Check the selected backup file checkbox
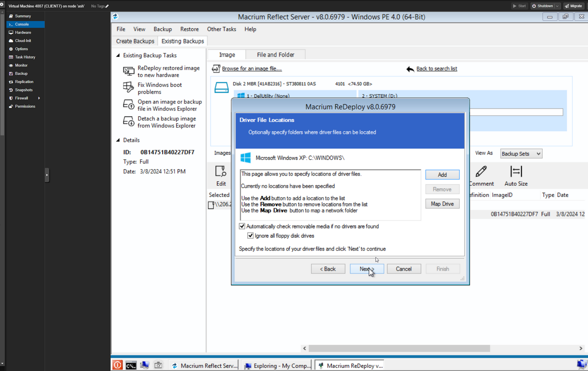Viewport: 588px width, 371px height. [211, 205]
